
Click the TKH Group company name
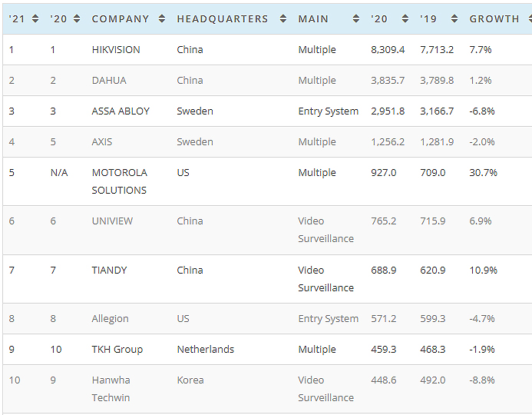pos(117,349)
